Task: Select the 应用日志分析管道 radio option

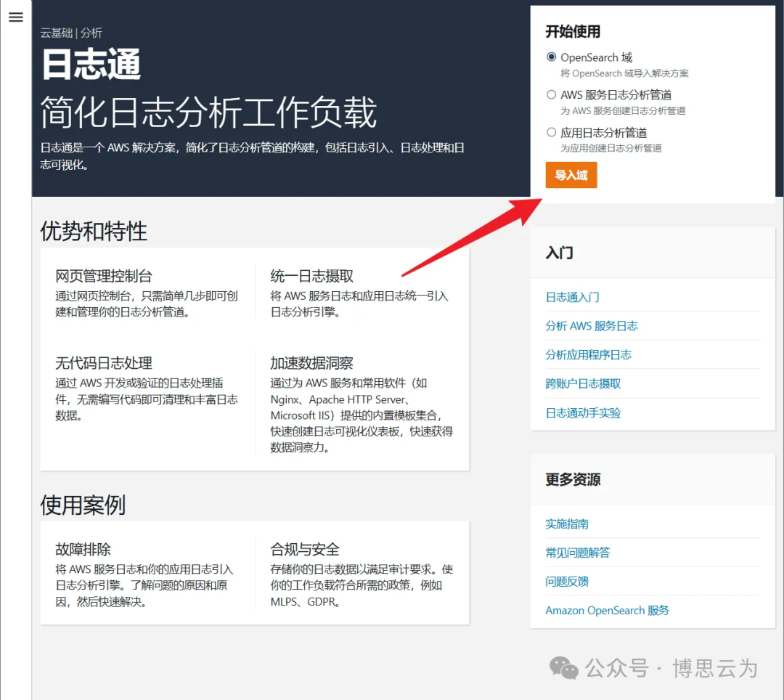Action: coord(552,132)
